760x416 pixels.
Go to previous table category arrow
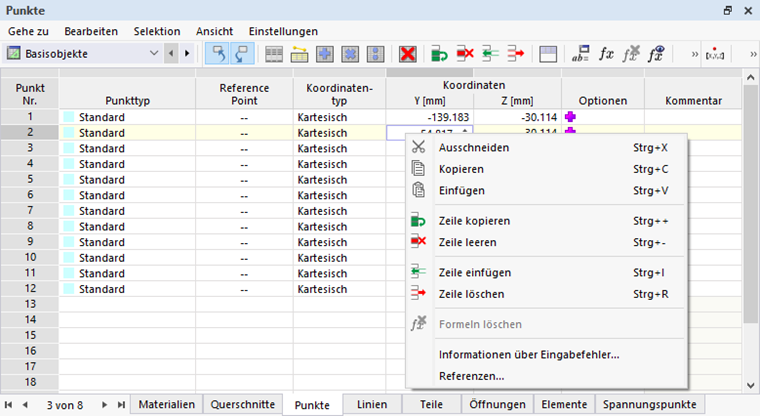point(171,53)
